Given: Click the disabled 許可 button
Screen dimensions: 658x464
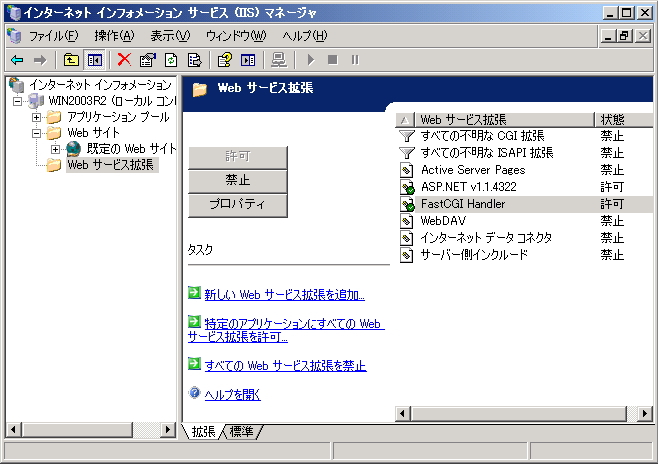Looking at the screenshot, I should click(x=238, y=157).
